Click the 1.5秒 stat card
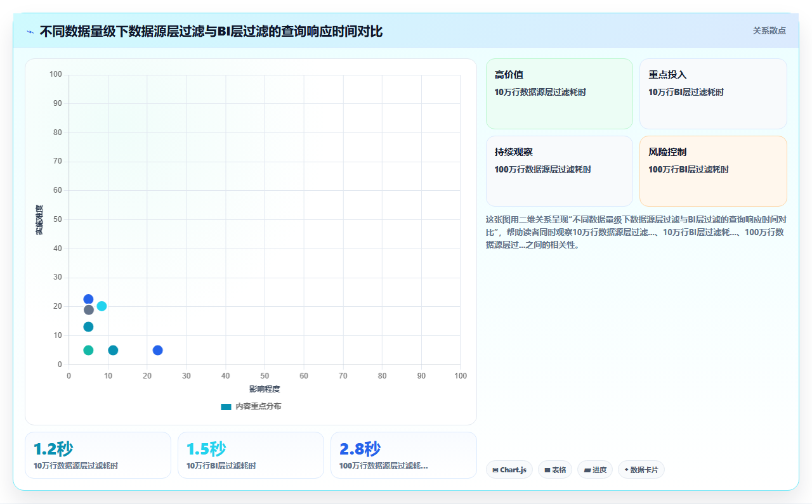 click(251, 455)
